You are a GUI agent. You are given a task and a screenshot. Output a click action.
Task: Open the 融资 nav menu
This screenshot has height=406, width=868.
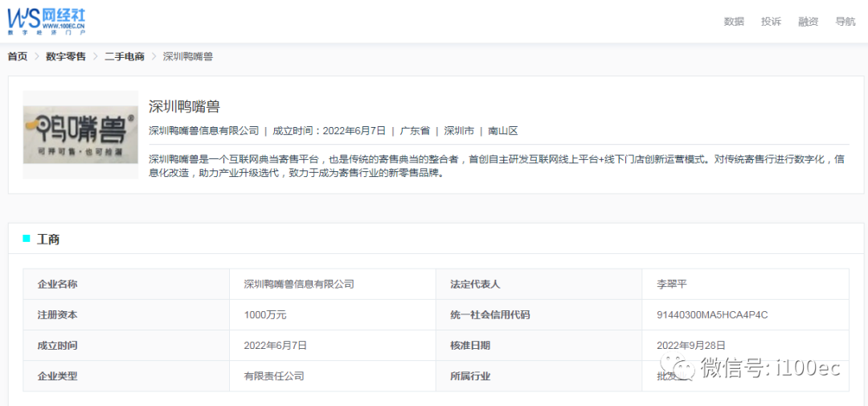click(x=808, y=22)
